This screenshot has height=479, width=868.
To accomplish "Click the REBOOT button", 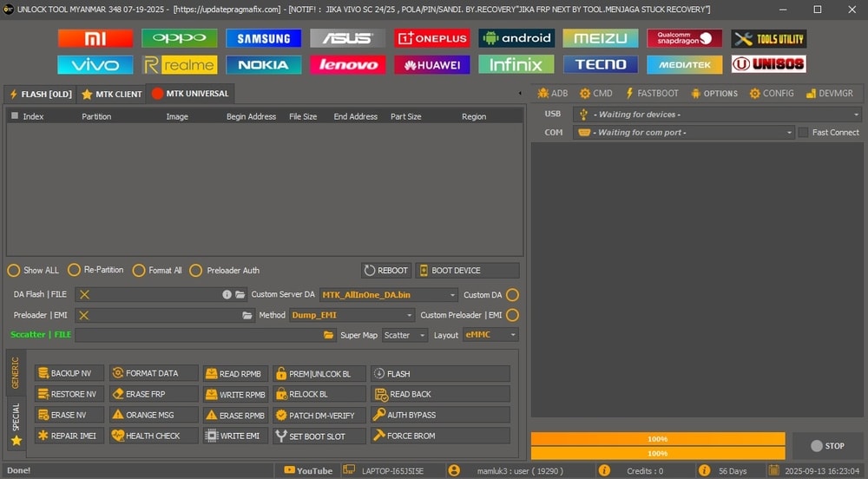I will tap(386, 271).
